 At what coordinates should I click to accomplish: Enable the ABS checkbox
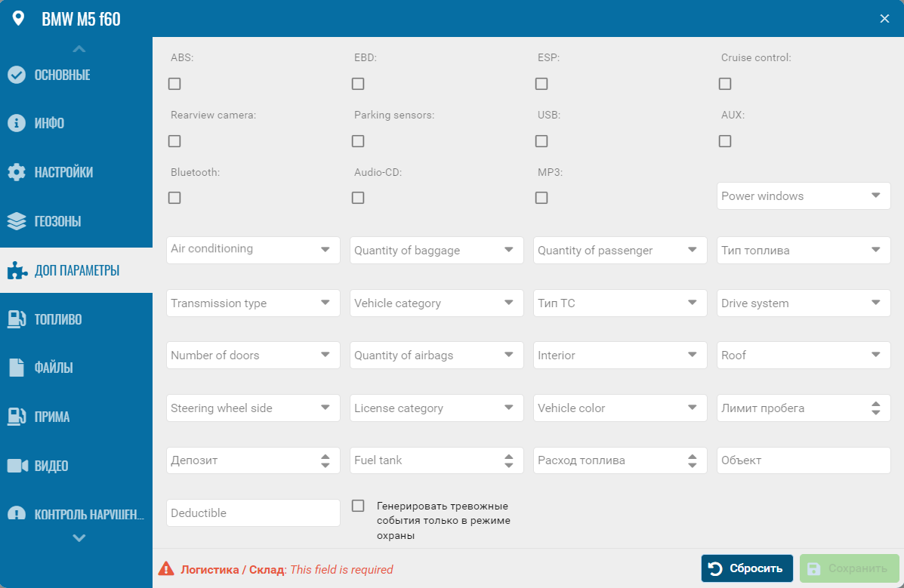pos(174,84)
